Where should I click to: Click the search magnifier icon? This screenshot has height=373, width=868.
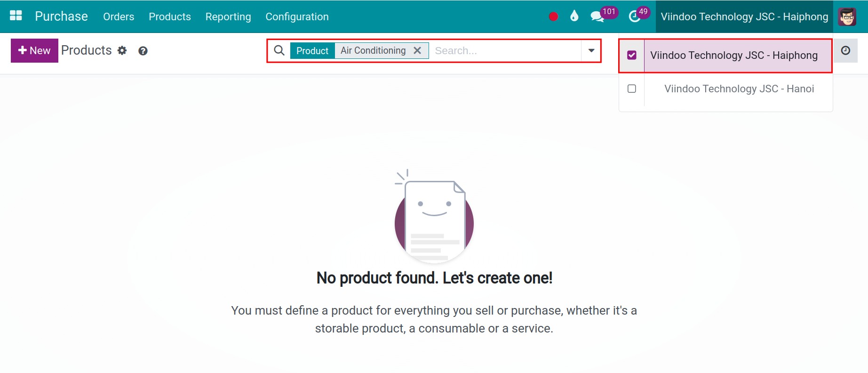tap(279, 50)
